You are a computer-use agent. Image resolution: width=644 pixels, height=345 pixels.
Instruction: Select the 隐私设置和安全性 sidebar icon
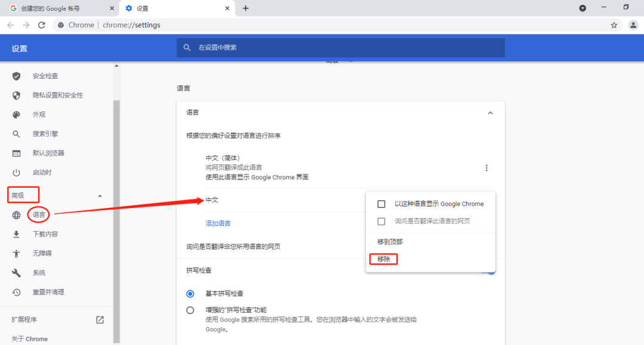(16, 95)
